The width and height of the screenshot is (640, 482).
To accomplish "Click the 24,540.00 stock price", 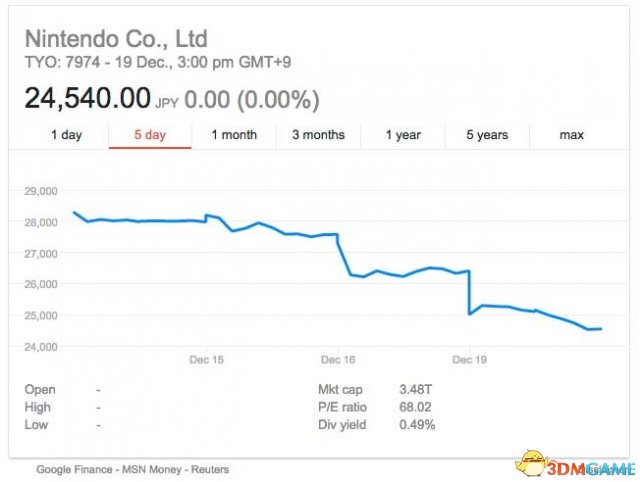I will (86, 99).
